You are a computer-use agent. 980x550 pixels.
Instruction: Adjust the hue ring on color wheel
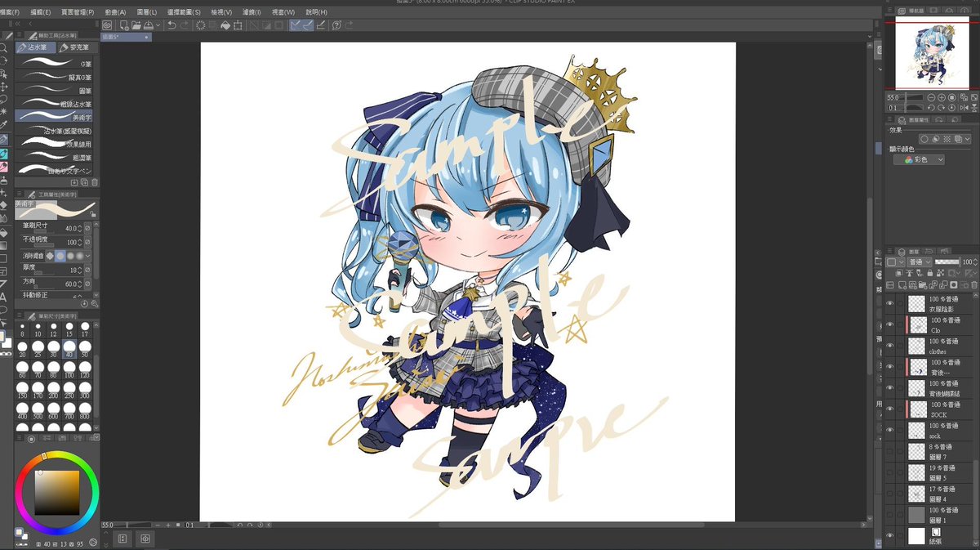tap(57, 455)
